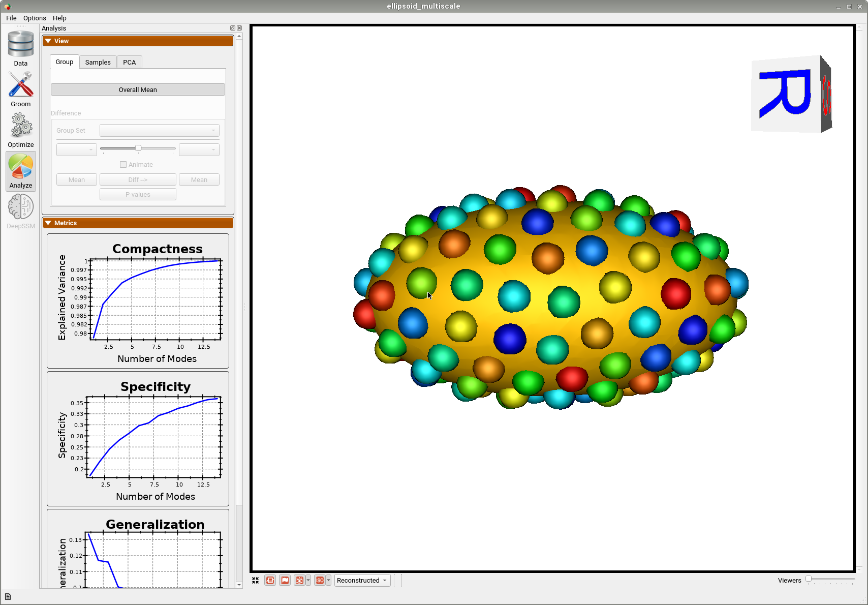Viewport: 868px width, 605px height.
Task: Open dropdown arrow next to eye icon
Action: click(x=308, y=580)
